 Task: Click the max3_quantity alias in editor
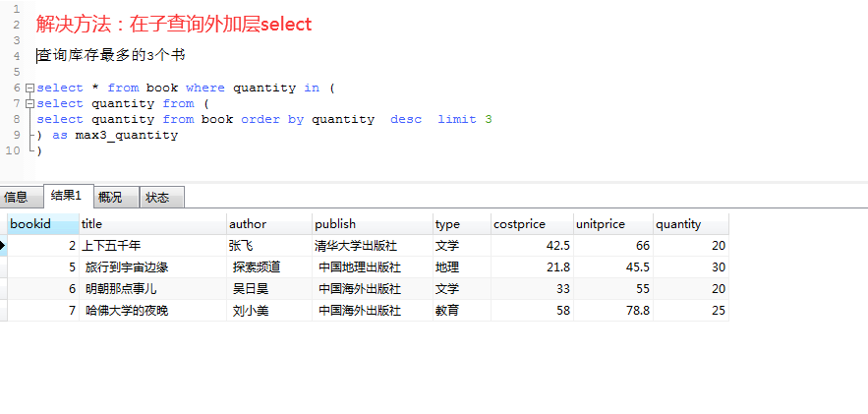pyautogui.click(x=127, y=135)
